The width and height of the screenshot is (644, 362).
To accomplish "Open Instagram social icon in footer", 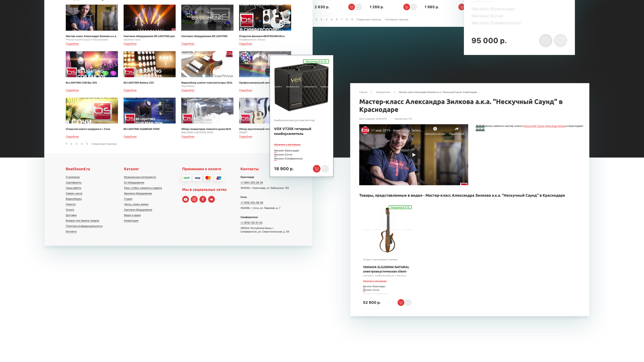I will (x=194, y=199).
